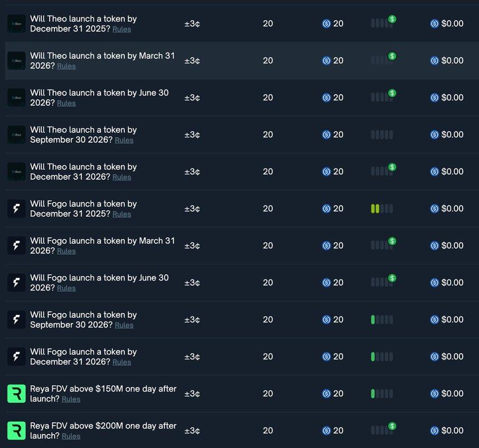
Task: Click green dollar badge on Theo March 2026 row
Action: pos(392,56)
